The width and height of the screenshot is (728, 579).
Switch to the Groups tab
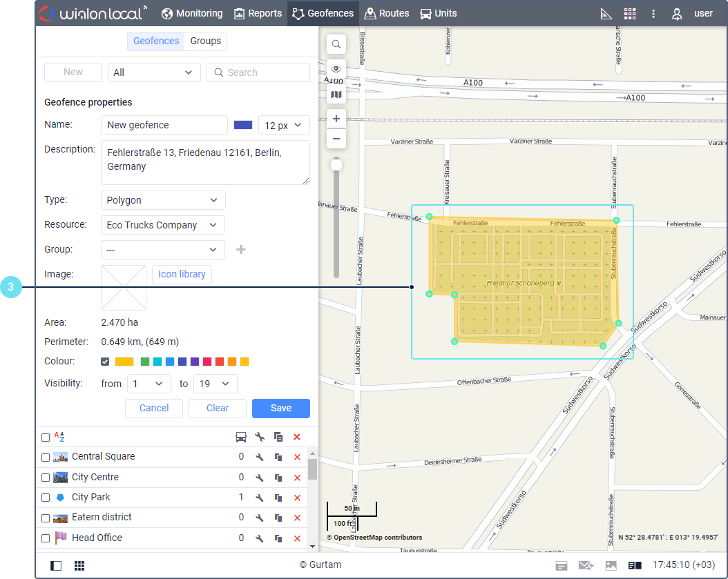tap(206, 41)
